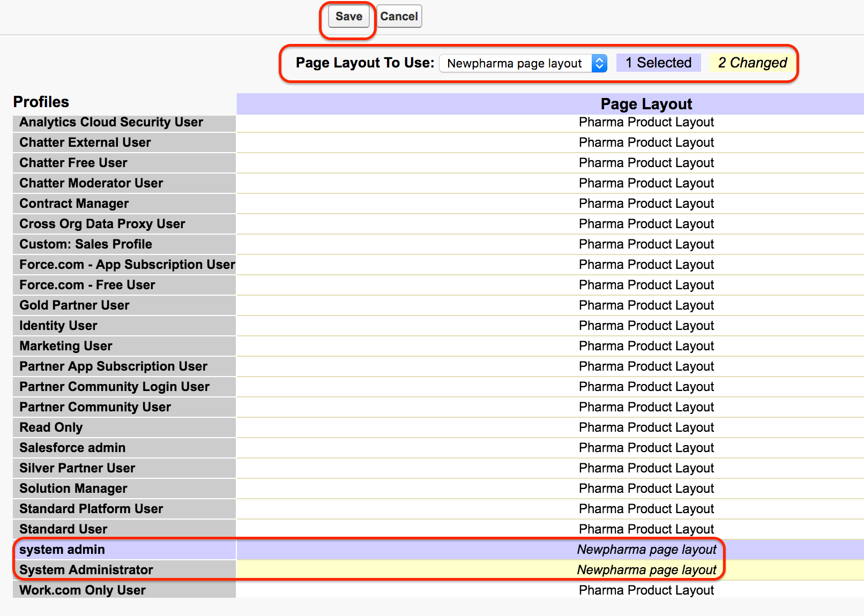Screen dimensions: 864x616
Task: Click the Cancel button
Action: 399,16
